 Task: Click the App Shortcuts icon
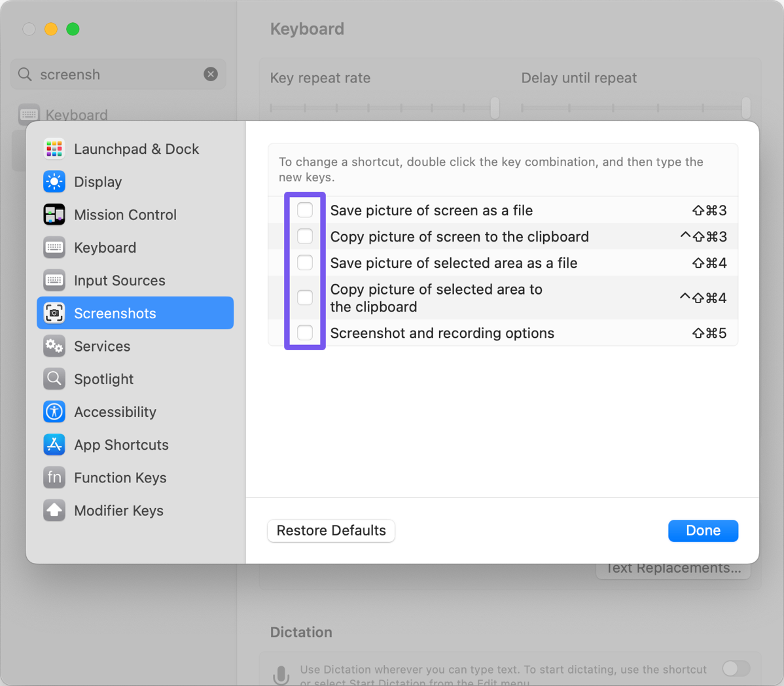pos(54,444)
